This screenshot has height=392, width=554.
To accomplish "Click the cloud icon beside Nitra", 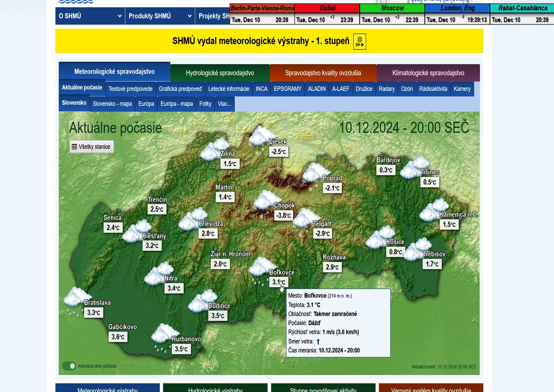I will (x=158, y=273).
